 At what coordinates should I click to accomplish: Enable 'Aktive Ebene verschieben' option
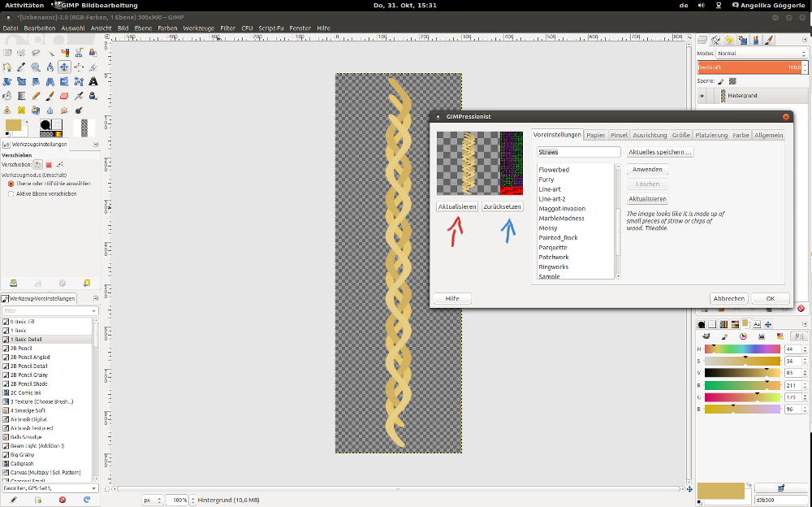(x=11, y=194)
